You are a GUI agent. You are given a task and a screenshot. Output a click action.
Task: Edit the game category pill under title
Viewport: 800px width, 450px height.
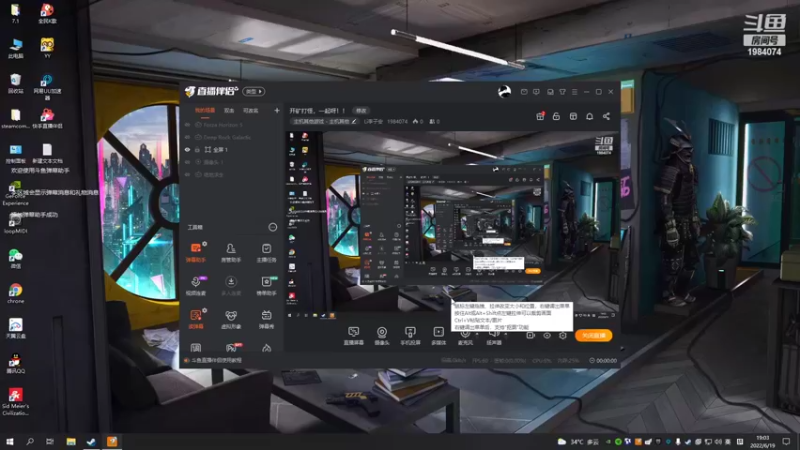tap(324, 121)
